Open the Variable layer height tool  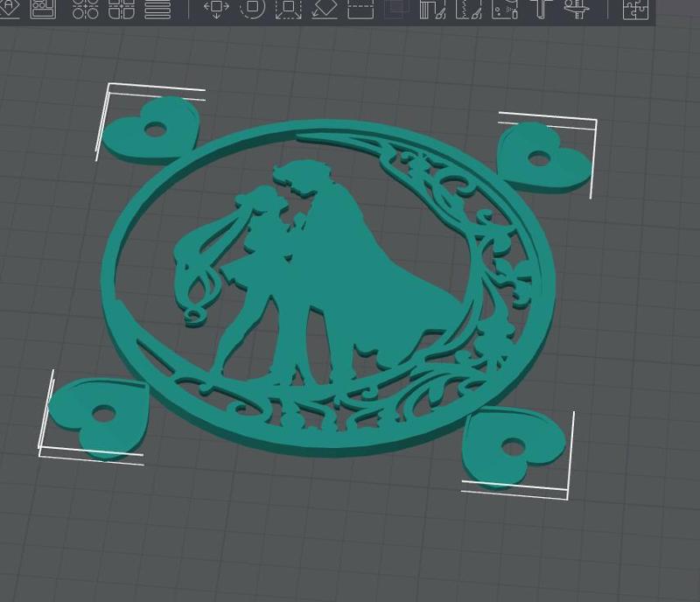[157, 9]
